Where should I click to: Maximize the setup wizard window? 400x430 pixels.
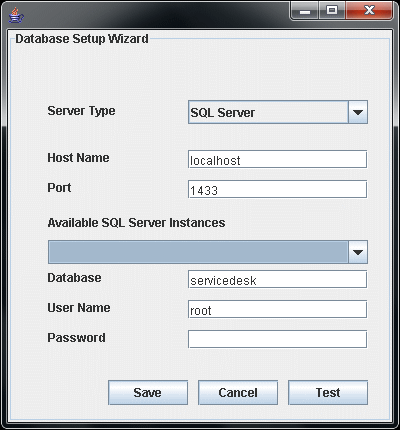[332, 11]
